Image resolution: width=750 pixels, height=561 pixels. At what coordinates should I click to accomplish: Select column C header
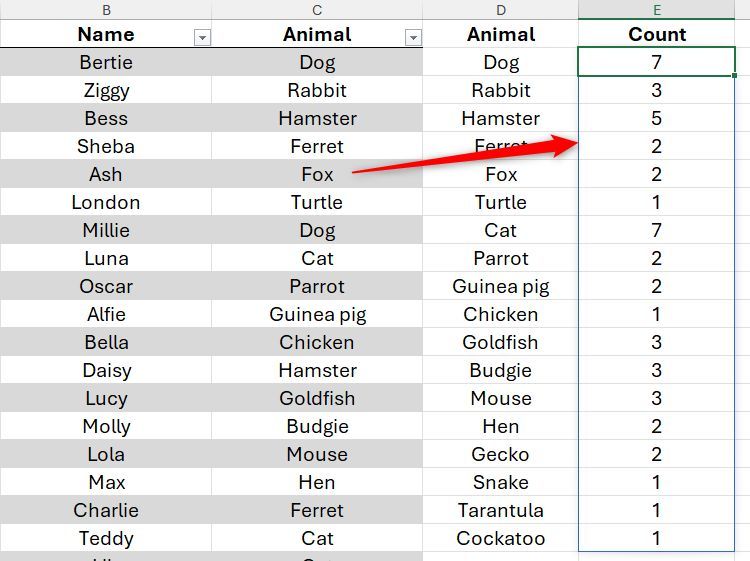pos(317,9)
